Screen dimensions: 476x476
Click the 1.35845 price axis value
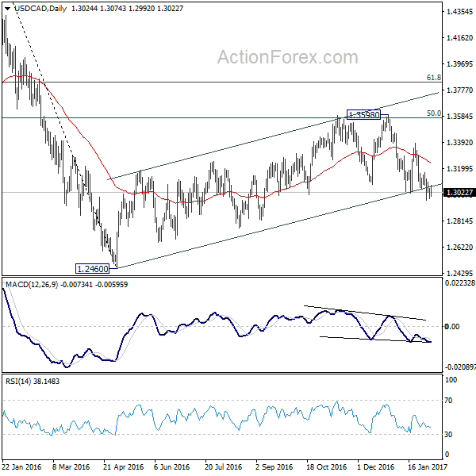[459, 117]
